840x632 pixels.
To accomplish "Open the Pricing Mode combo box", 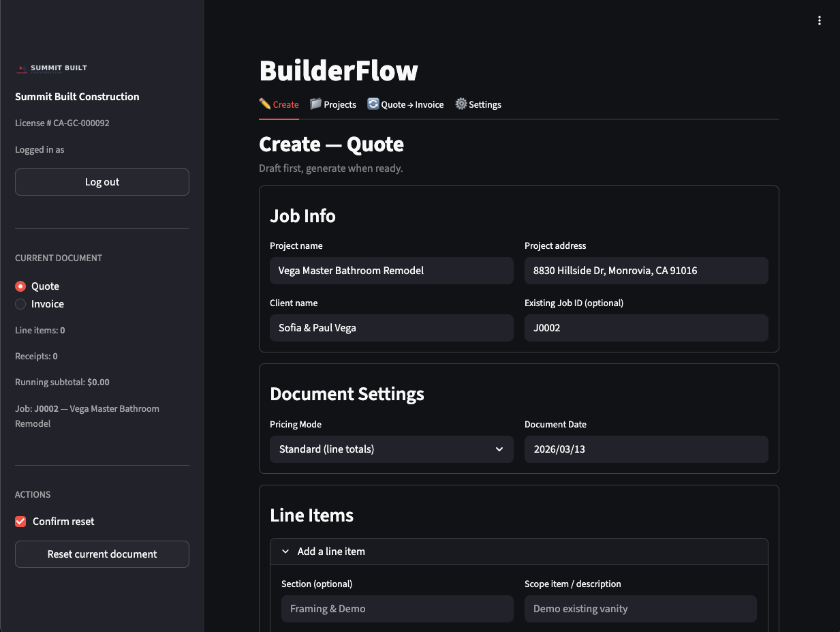I will (x=392, y=449).
